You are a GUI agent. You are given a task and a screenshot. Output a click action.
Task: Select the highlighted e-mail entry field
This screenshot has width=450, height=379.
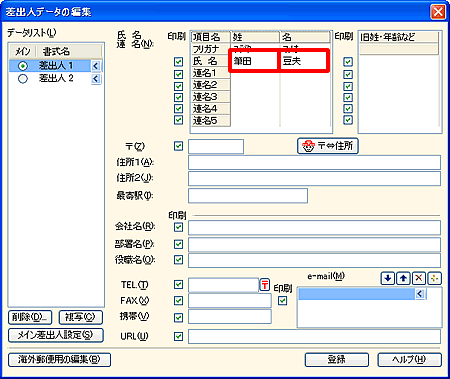(357, 294)
